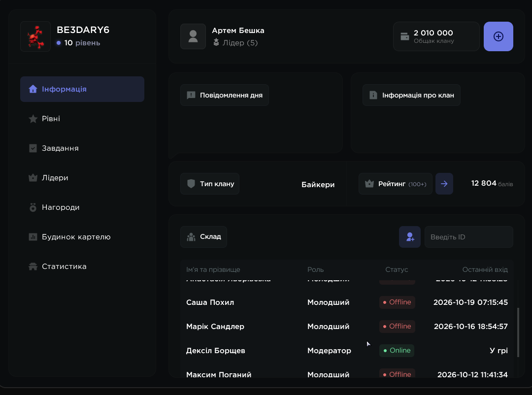The width and height of the screenshot is (532, 395).
Task: Click the crown icon beside Рейтинг
Action: (x=369, y=184)
